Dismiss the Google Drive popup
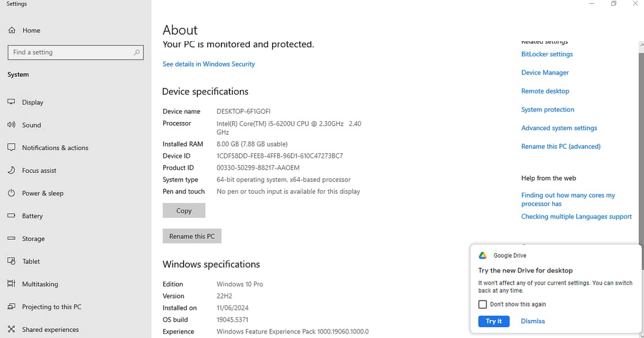This screenshot has height=338, width=644. (x=532, y=321)
